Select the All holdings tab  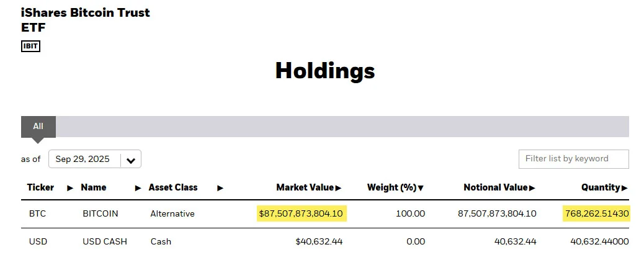pyautogui.click(x=38, y=127)
